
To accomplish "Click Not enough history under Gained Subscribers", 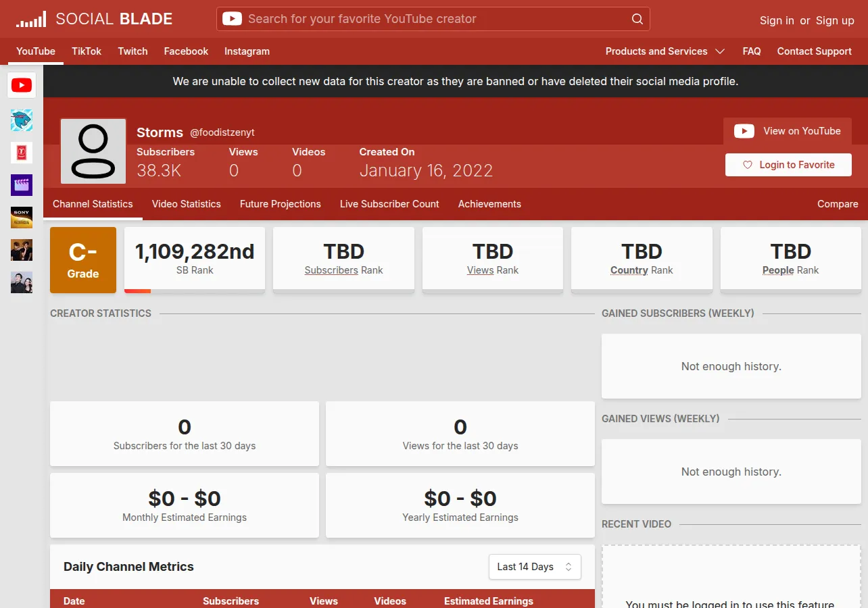I will pyautogui.click(x=731, y=366).
